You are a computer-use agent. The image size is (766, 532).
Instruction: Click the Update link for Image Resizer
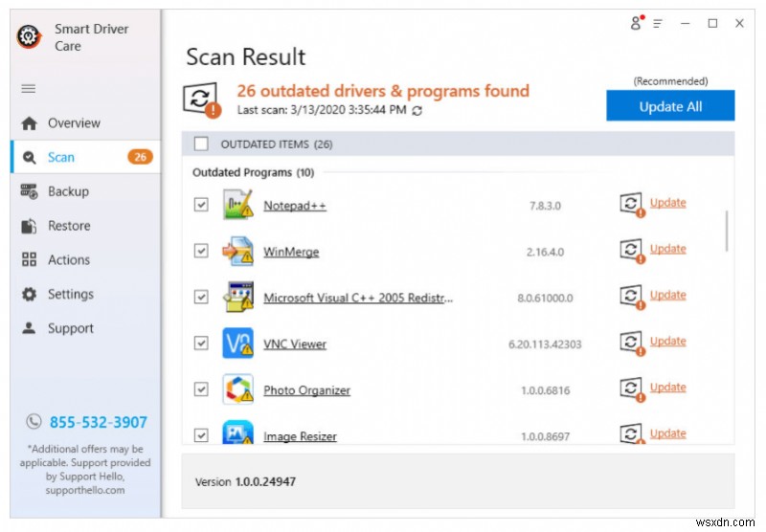667,433
